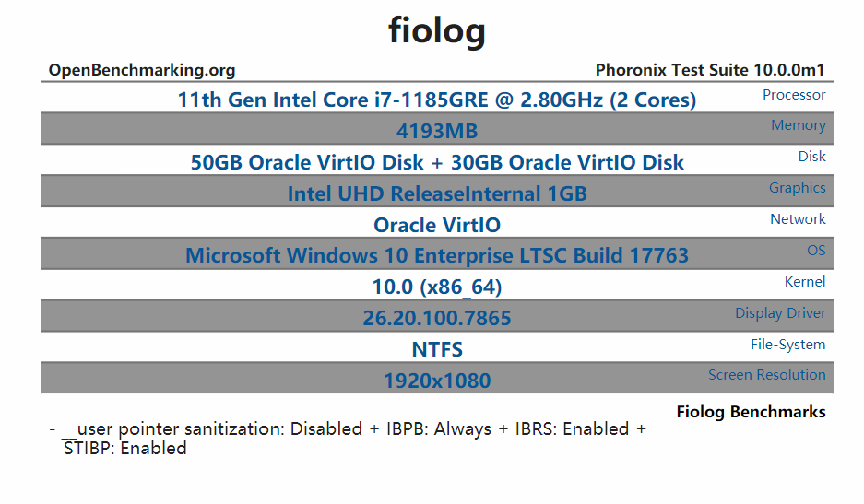Select the Windows 10 Enterprise LTSC value
The image size is (864, 504).
(x=436, y=255)
